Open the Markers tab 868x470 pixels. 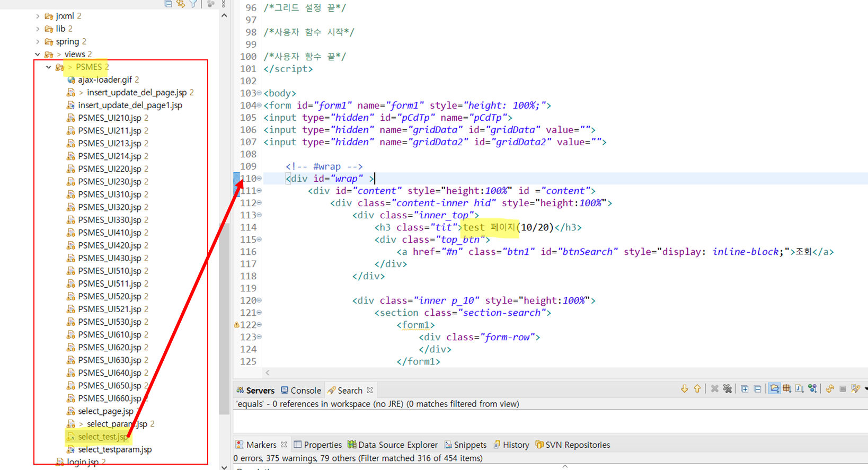(x=256, y=445)
